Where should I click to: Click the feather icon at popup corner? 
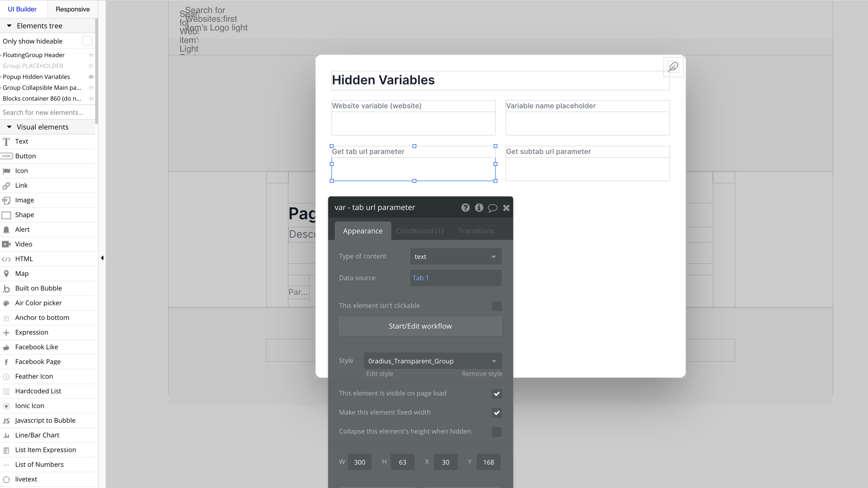tap(673, 67)
